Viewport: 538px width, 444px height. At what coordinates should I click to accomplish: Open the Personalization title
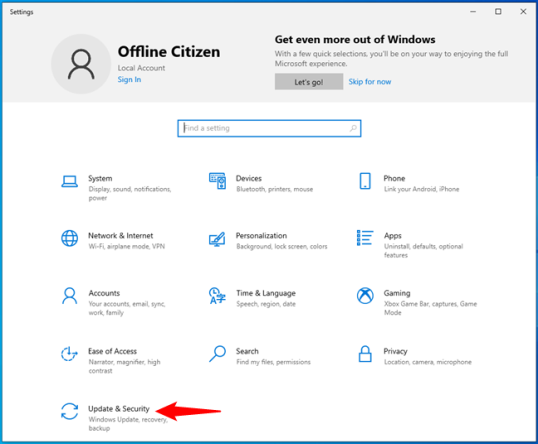pyautogui.click(x=261, y=235)
